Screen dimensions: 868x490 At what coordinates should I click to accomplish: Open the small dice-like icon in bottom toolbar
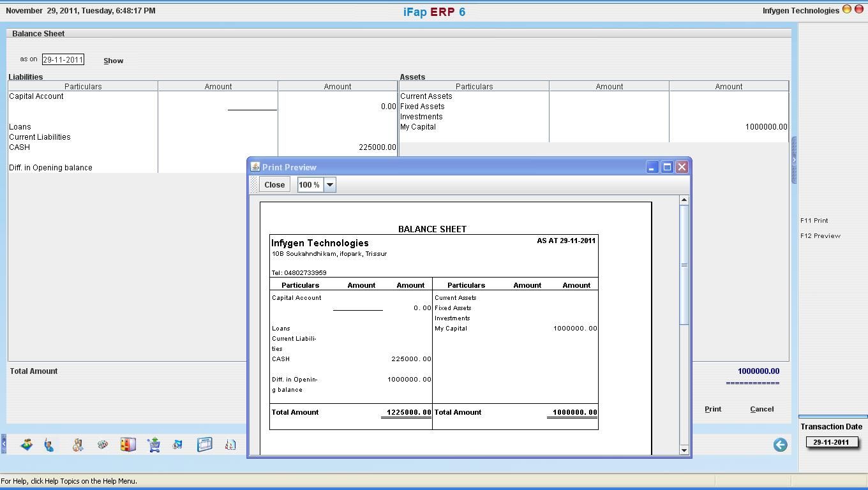pyautogui.click(x=102, y=445)
